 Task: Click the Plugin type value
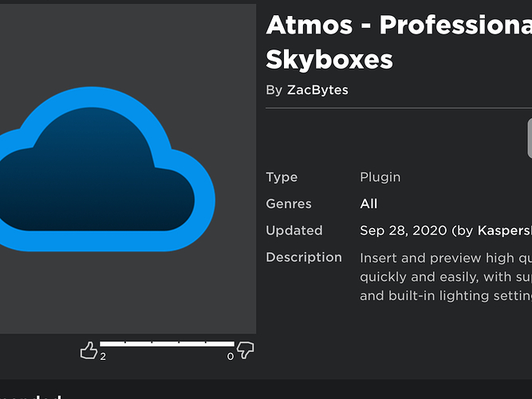click(x=380, y=177)
